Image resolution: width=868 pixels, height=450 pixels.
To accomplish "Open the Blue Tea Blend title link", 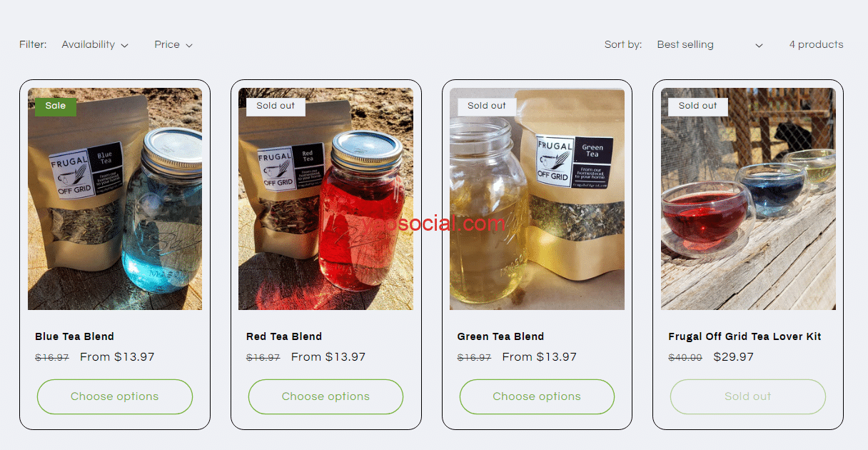I will (74, 336).
